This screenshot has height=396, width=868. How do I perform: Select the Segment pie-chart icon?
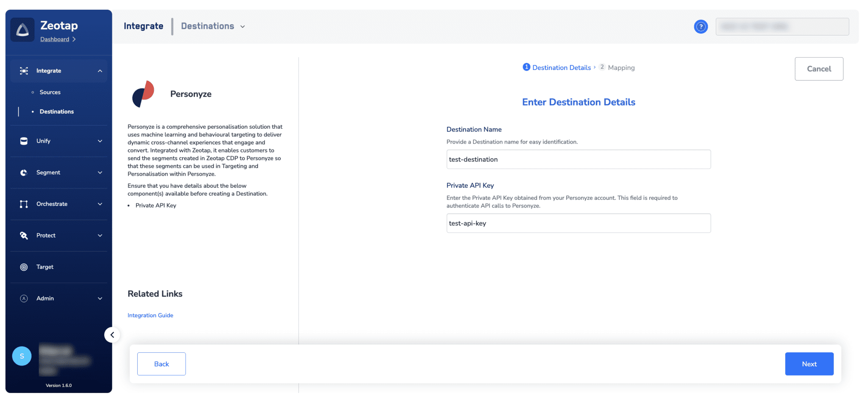pyautogui.click(x=24, y=172)
